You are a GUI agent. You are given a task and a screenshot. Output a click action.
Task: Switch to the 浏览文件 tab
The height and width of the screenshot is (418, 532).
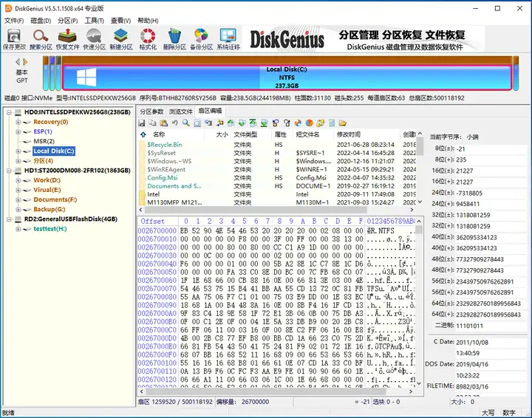point(181,112)
